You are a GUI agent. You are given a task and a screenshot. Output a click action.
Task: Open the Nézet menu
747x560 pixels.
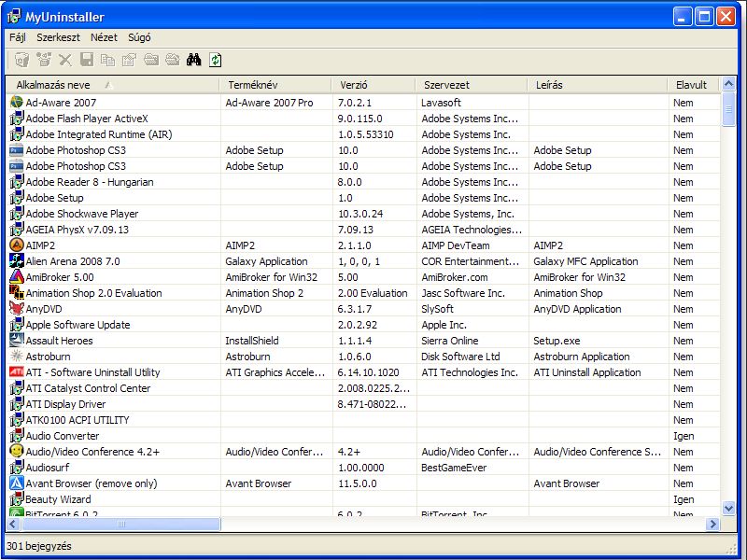pyautogui.click(x=104, y=37)
